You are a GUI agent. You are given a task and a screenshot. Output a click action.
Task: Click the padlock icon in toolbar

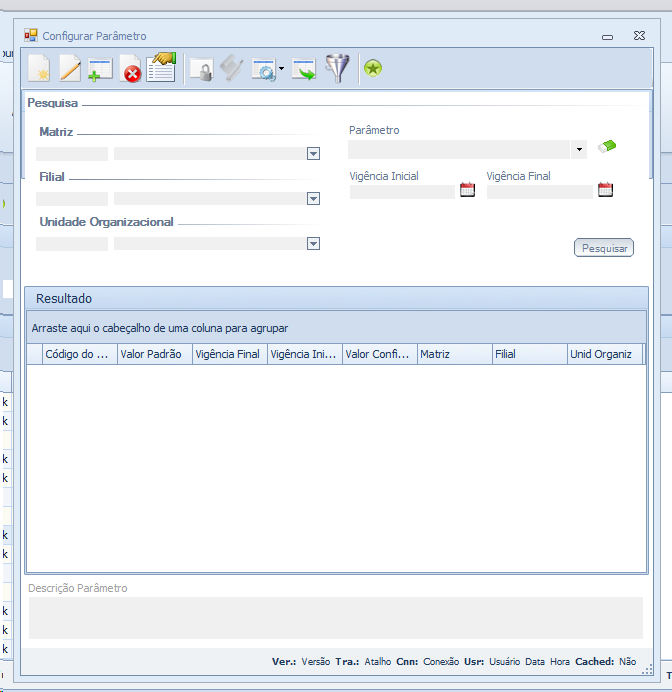(202, 69)
